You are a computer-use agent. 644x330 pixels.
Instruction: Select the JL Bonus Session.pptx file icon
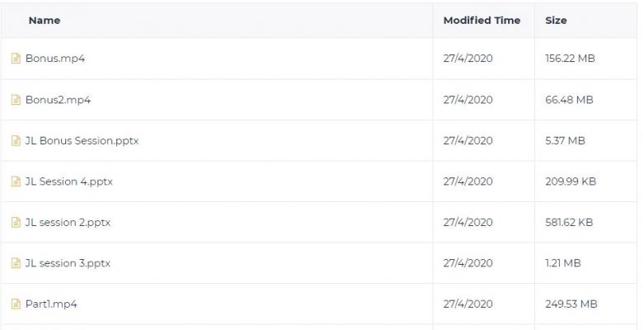pyautogui.click(x=16, y=140)
